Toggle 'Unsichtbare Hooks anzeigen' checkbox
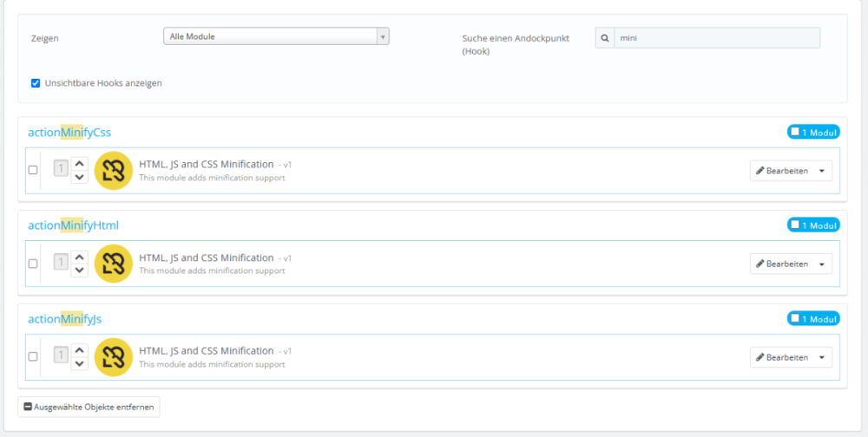The width and height of the screenshot is (868, 437). click(x=36, y=83)
